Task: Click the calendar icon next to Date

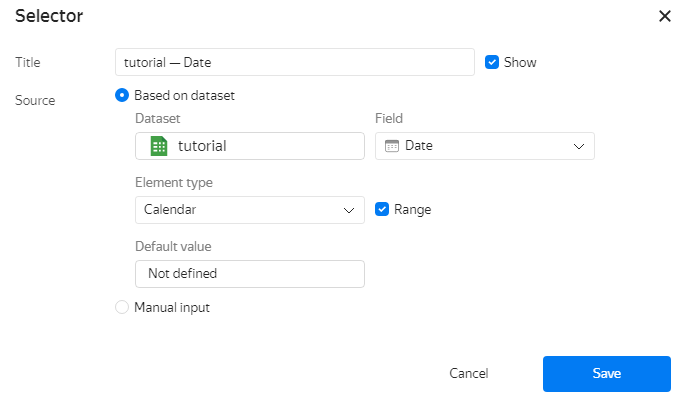Action: [x=392, y=146]
